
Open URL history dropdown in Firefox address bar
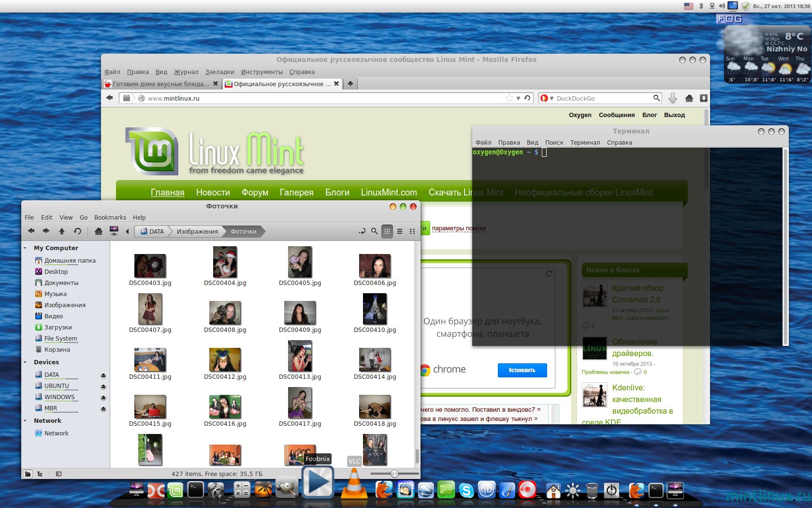point(518,98)
